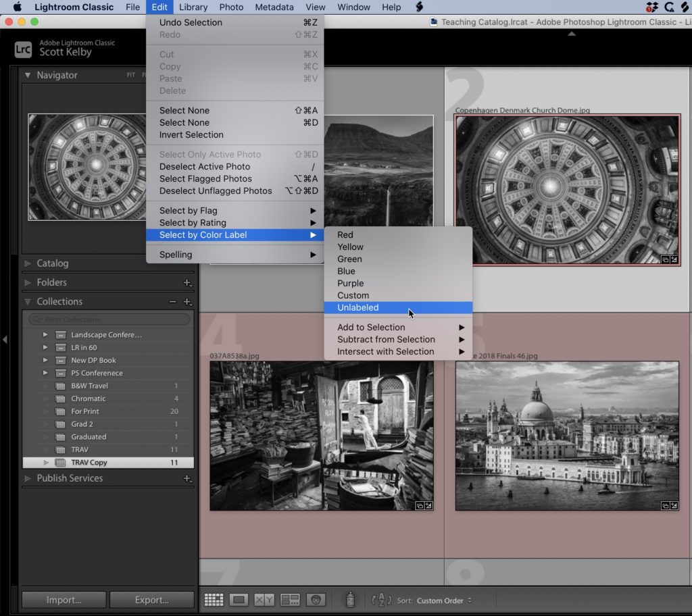Set Navigator zoom to FIT

coord(131,75)
